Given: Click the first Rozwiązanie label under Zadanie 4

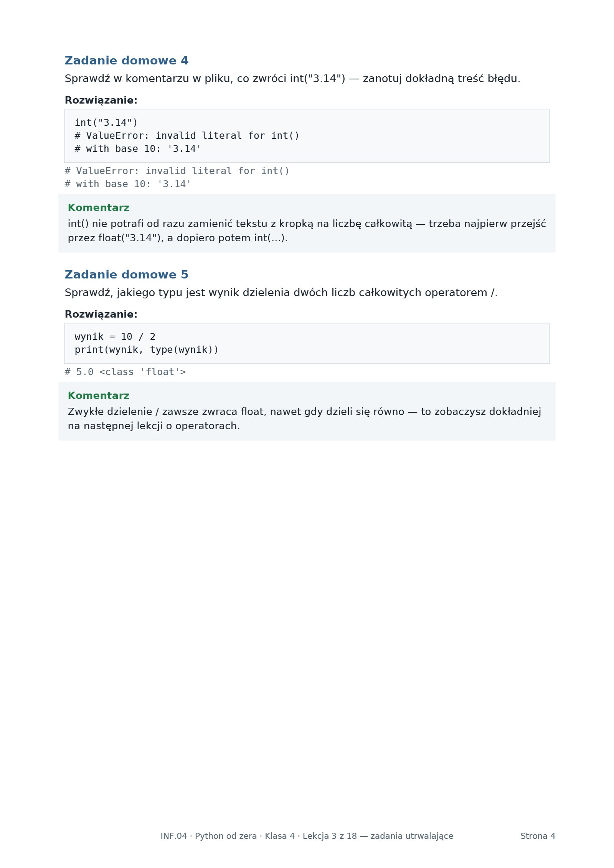Looking at the screenshot, I should click(x=101, y=100).
